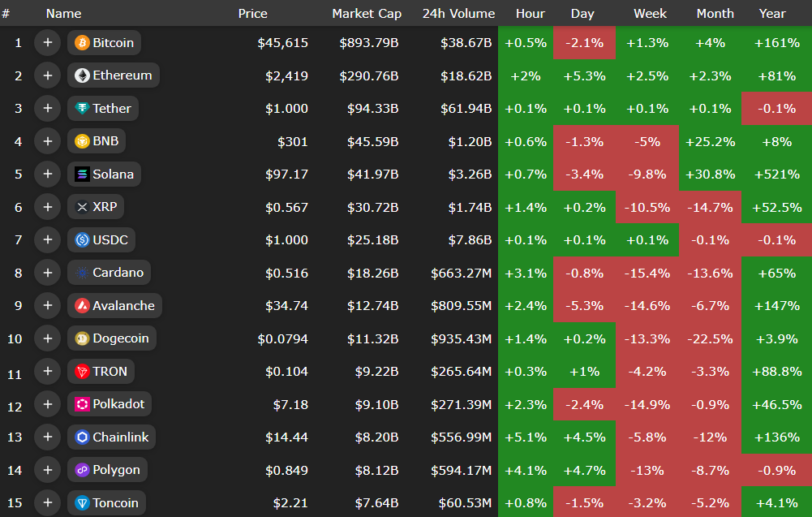Select the Year column header
Screen dimensions: 812x517
coord(771,14)
